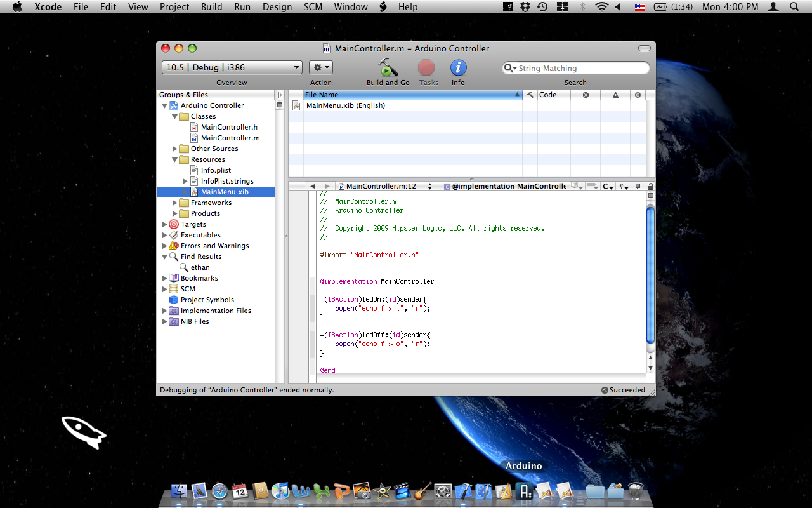
Task: Expand the Targets group
Action: pos(165,224)
